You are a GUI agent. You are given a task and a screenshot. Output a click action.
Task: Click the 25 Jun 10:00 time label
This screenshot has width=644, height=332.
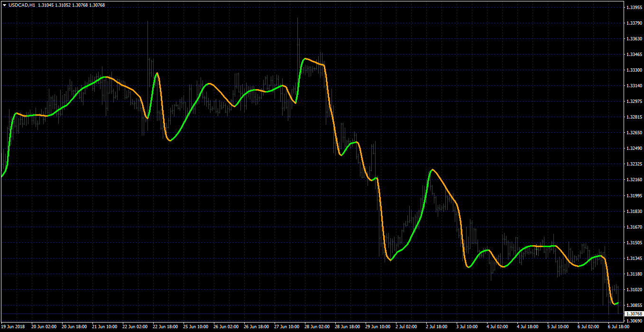tap(195, 327)
